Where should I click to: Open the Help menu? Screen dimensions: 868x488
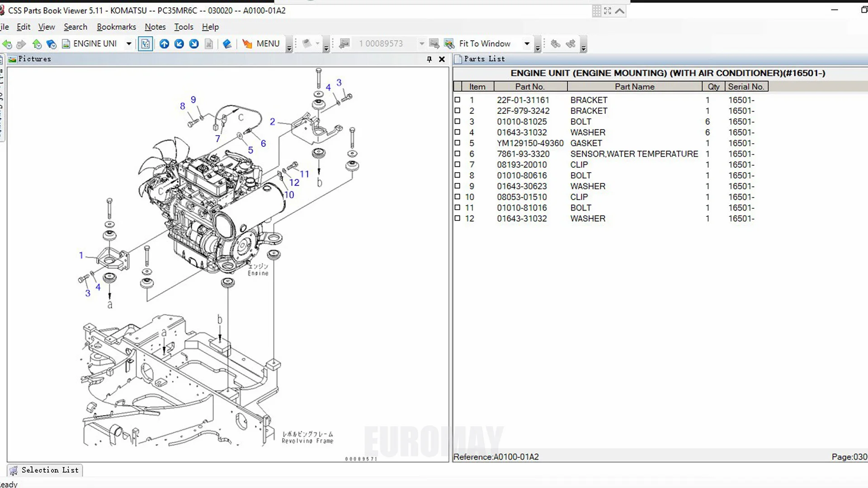pyautogui.click(x=210, y=27)
